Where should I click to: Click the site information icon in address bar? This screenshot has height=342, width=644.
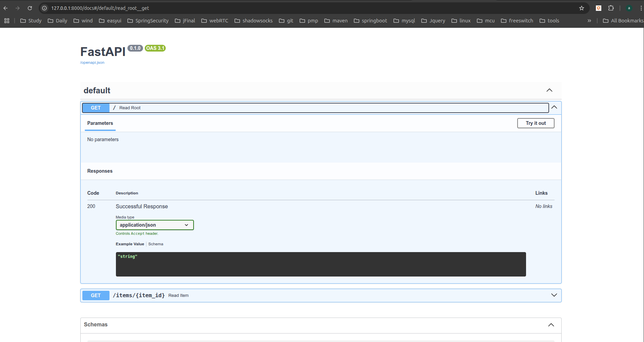(x=44, y=8)
